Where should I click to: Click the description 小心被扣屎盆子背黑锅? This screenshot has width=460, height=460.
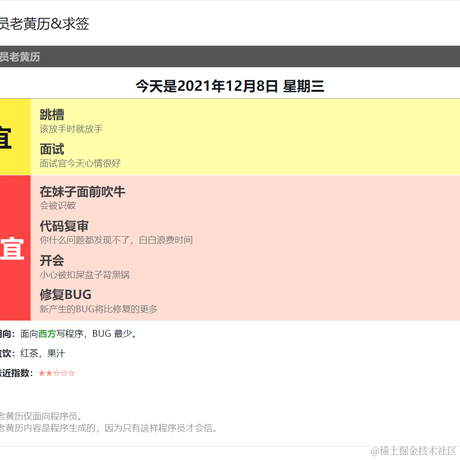coord(85,275)
